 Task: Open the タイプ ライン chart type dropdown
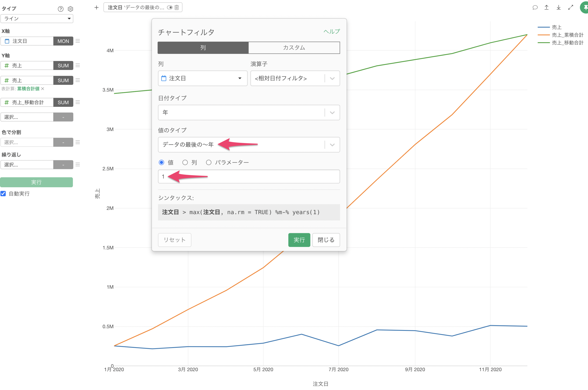click(x=37, y=19)
